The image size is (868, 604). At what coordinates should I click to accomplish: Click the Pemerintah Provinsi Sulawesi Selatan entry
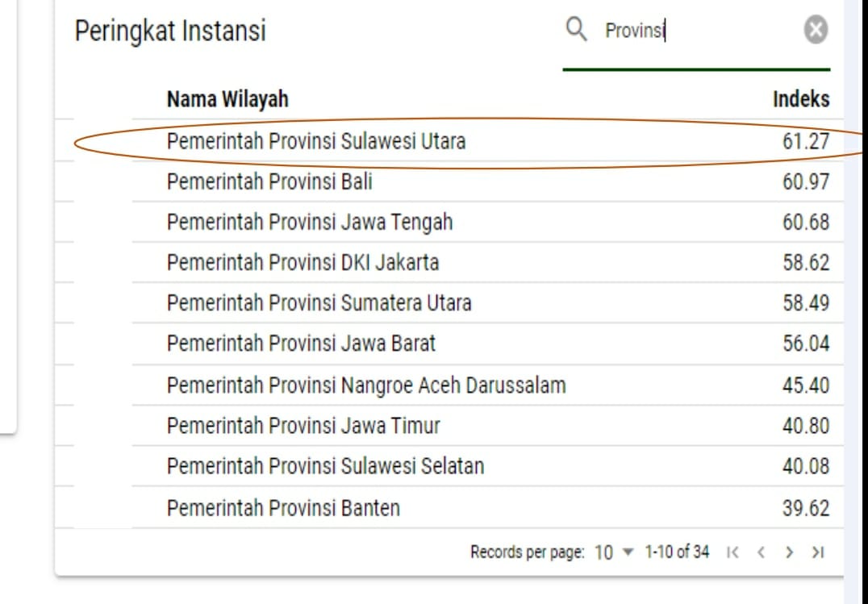[324, 466]
